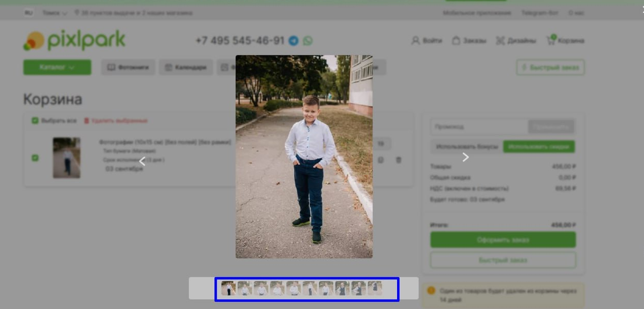Expand the green Каталог dropdown
The width and height of the screenshot is (644, 309).
coord(57,67)
